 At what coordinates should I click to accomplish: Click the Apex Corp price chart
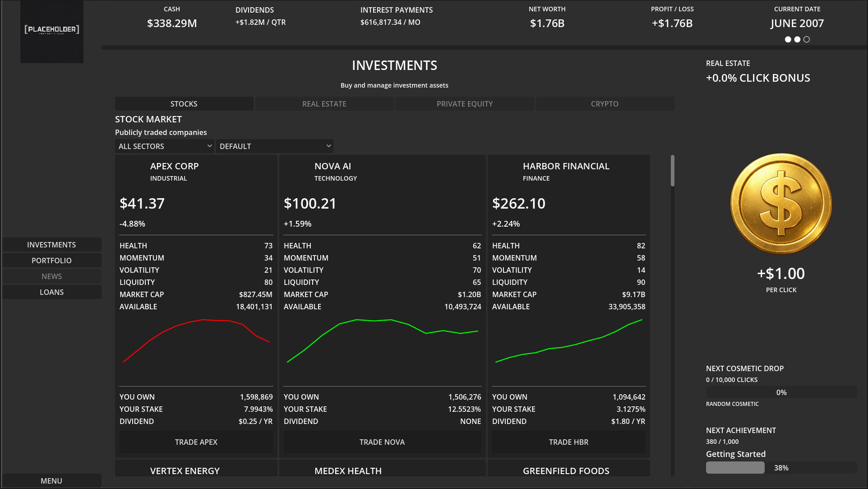196,341
